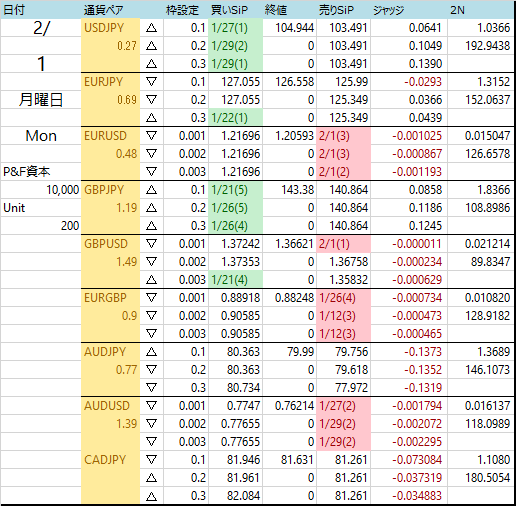Screen dimensions: 516x506
Task: Click the down triangle in EURUSD 0.003 row
Action: pos(152,172)
